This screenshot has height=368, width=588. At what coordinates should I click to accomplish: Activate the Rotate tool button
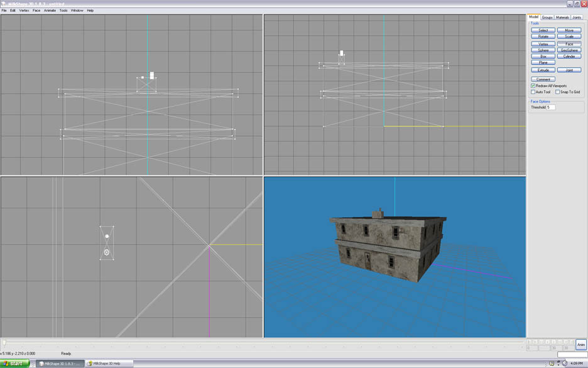[543, 36]
